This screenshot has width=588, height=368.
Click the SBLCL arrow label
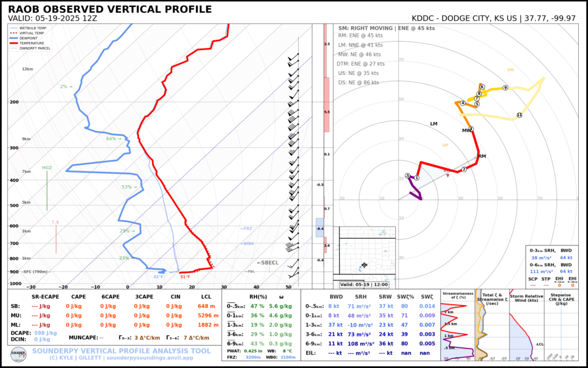(267, 263)
